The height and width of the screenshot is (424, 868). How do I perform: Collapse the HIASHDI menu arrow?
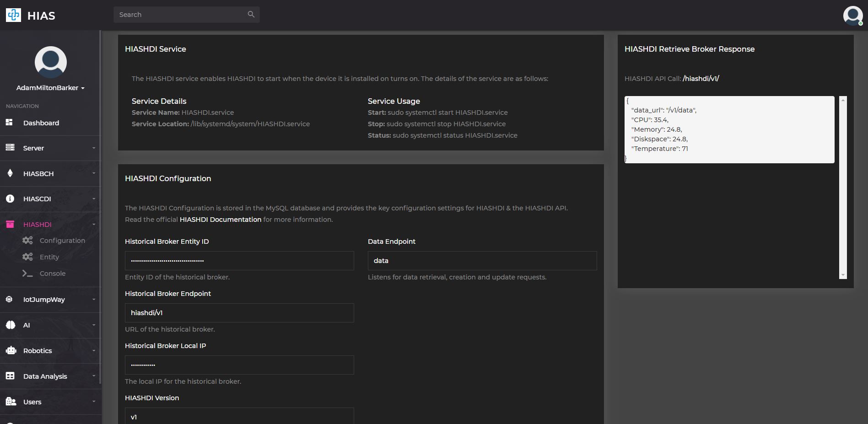pyautogui.click(x=94, y=224)
